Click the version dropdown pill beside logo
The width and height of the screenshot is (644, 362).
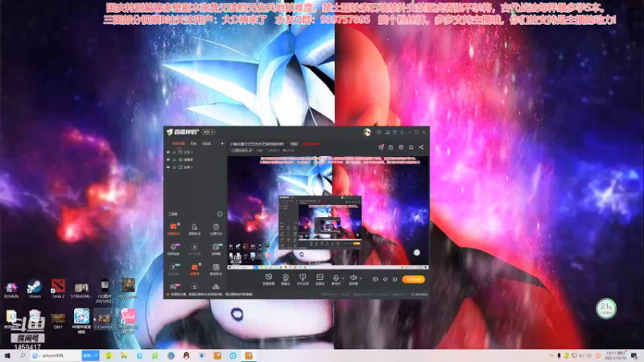click(208, 132)
